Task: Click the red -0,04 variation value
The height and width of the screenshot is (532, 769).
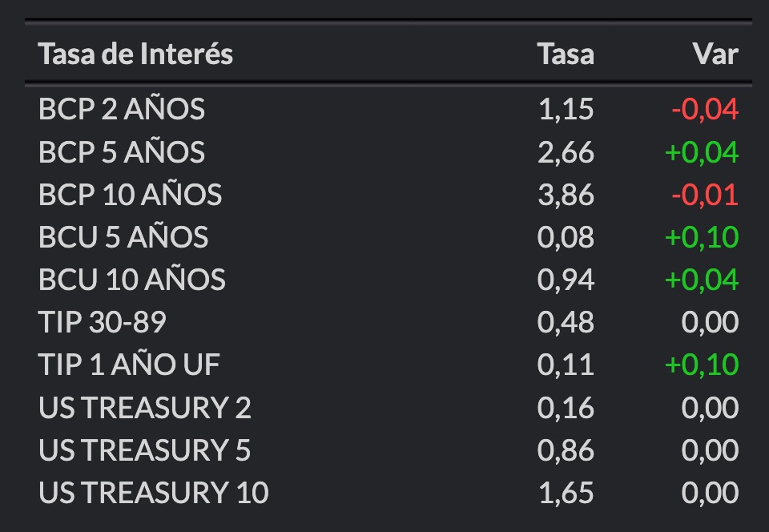Action: click(x=705, y=109)
